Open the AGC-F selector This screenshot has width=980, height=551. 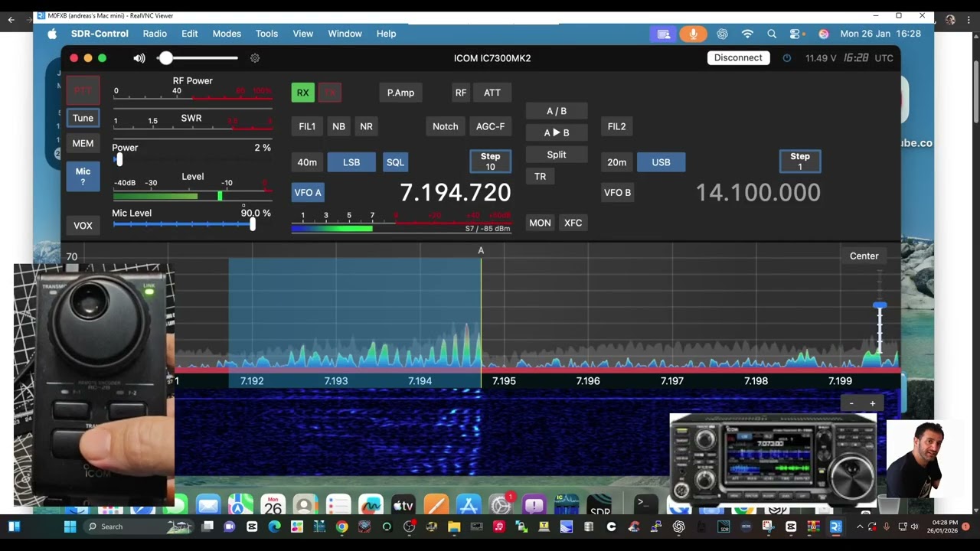click(490, 126)
